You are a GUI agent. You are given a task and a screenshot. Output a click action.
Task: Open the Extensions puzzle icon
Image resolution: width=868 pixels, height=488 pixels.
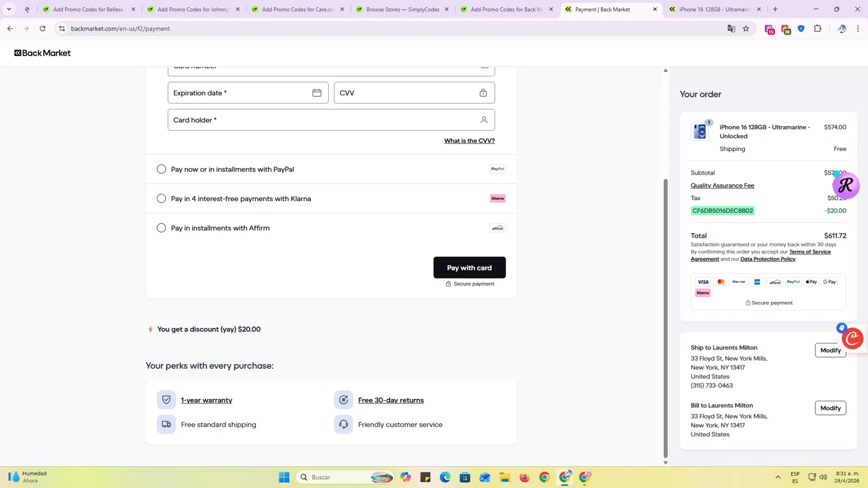click(818, 28)
